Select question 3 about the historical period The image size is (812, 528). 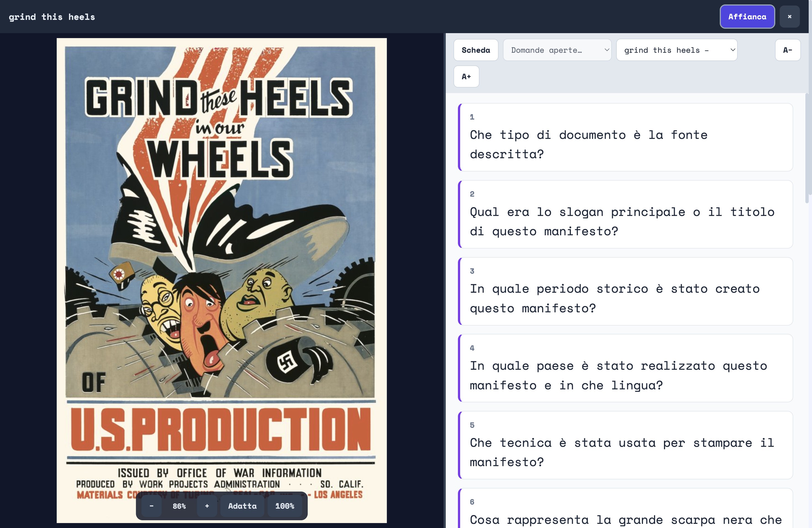tap(625, 291)
